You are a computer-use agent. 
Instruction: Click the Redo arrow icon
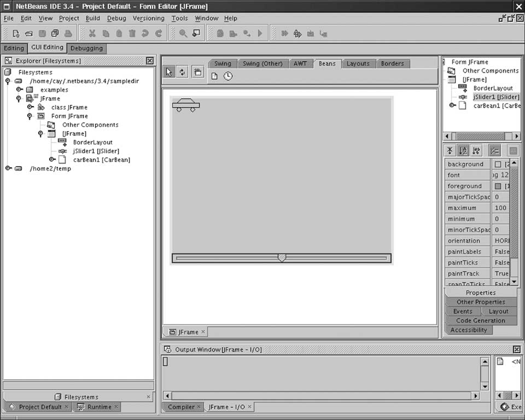[159, 33]
